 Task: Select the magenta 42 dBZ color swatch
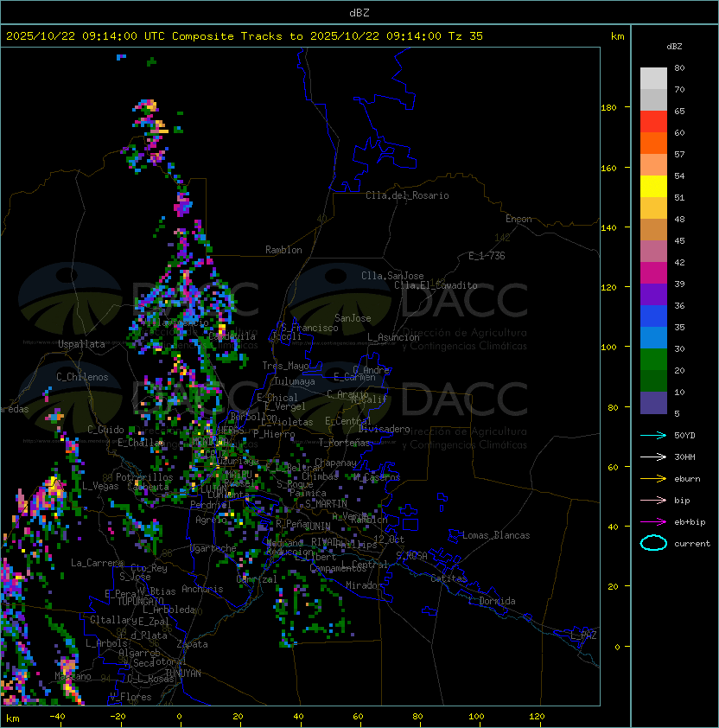(x=653, y=273)
